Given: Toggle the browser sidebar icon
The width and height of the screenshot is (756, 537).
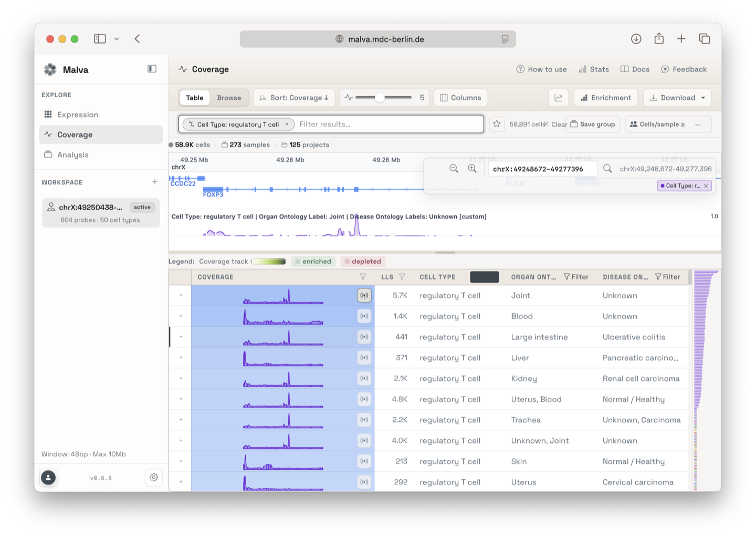Looking at the screenshot, I should (100, 38).
